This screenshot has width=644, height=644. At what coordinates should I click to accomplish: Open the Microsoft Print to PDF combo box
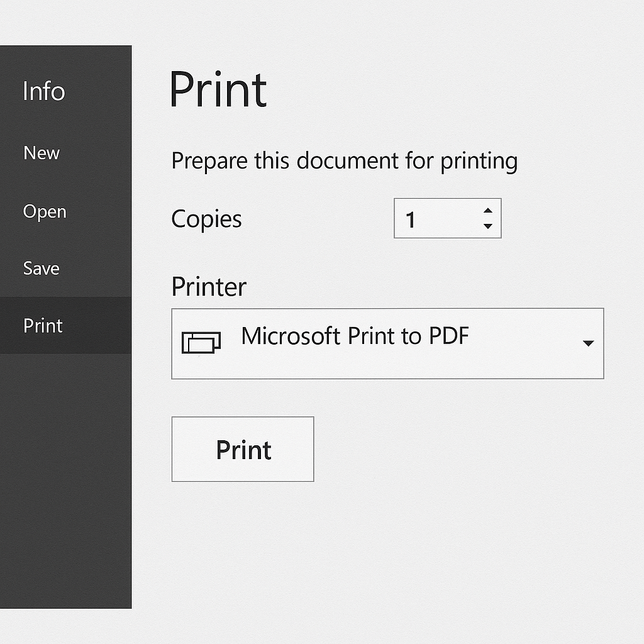click(387, 343)
